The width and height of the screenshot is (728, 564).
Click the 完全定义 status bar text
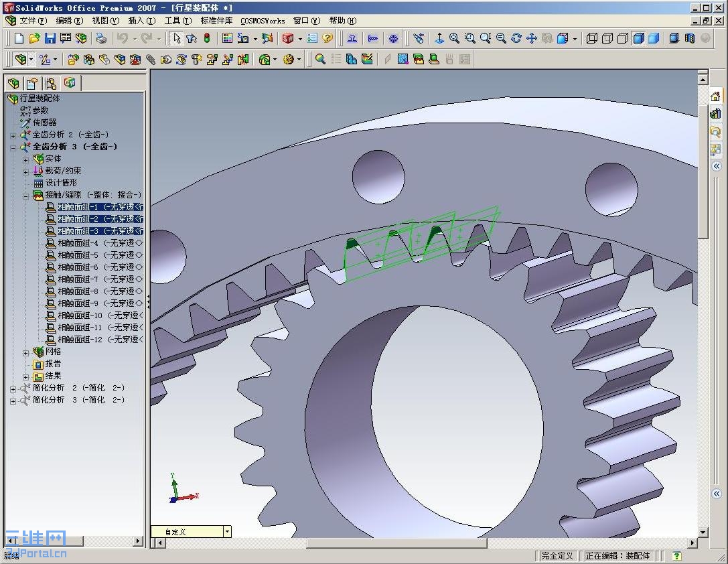(x=557, y=556)
